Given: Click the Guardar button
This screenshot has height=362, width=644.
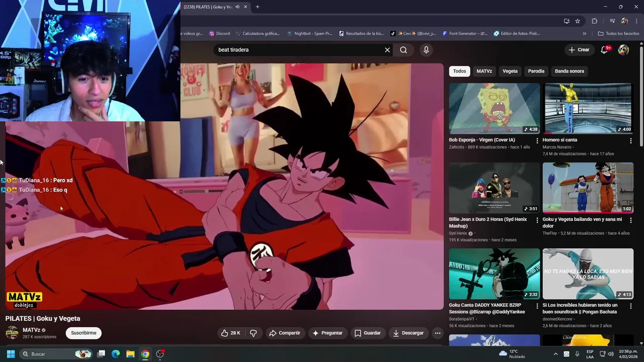Looking at the screenshot, I should click(367, 333).
